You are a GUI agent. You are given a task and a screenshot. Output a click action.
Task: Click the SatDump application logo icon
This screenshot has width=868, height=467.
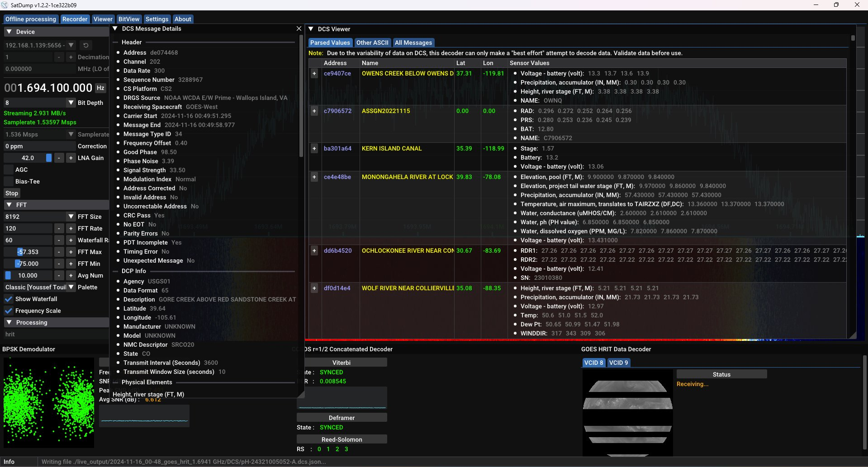click(5, 5)
